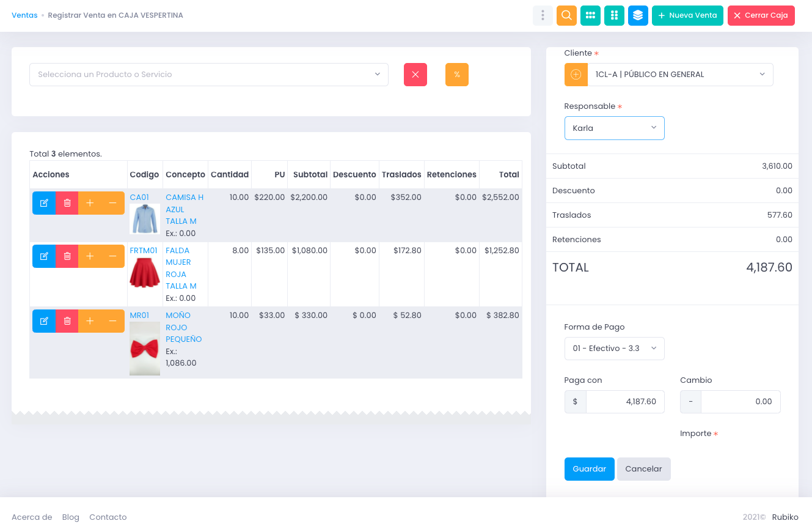Edit the CAMISA H AZUL line item
Viewport: 812px width, 529px height.
pos(43,202)
